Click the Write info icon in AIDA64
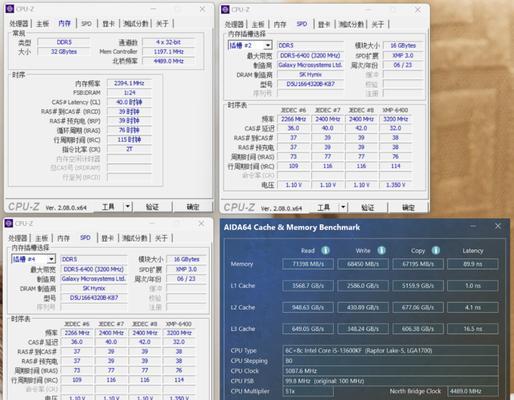Screen dimensions: 514x400 pyautogui.click(x=381, y=250)
